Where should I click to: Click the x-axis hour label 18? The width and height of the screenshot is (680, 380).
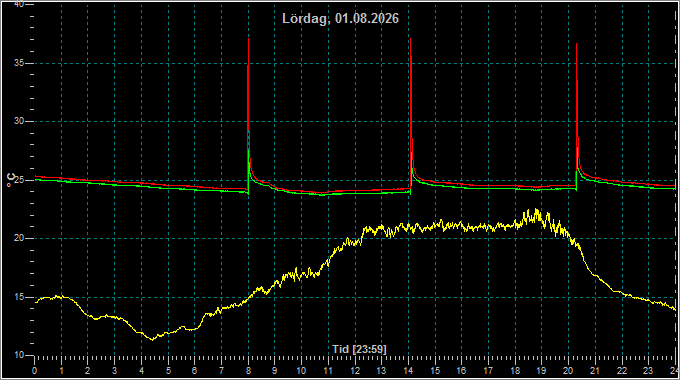pos(515,371)
